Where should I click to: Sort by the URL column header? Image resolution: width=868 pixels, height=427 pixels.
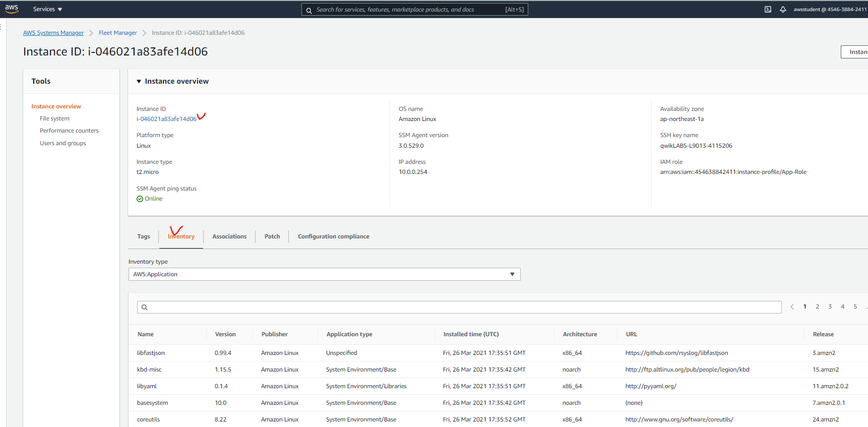[x=632, y=334]
